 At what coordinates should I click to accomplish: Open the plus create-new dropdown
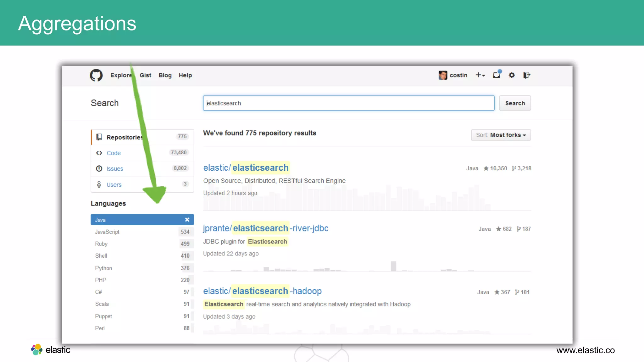(x=480, y=75)
